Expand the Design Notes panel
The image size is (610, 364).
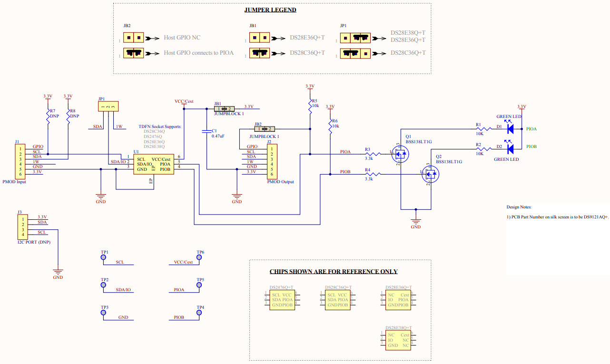pyautogui.click(x=518, y=207)
